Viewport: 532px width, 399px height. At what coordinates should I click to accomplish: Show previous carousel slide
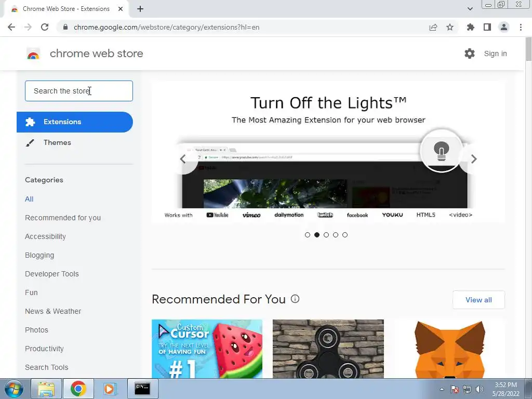183,159
